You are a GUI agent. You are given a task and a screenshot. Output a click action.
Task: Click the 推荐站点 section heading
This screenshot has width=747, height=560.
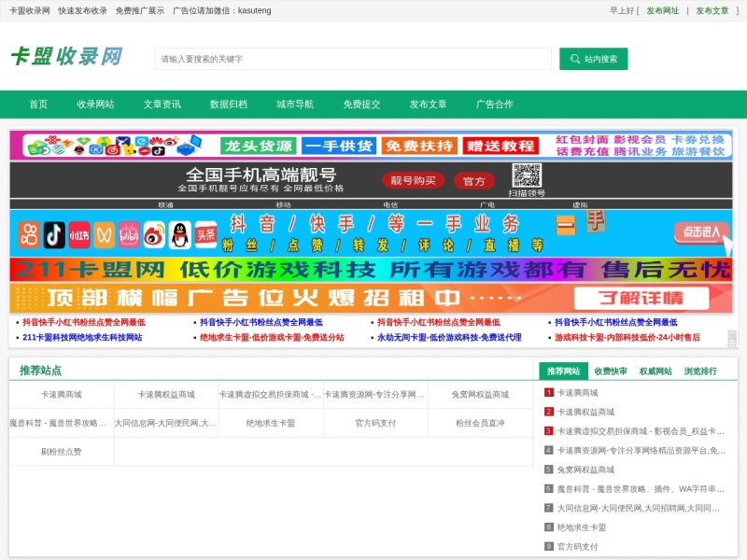(40, 371)
